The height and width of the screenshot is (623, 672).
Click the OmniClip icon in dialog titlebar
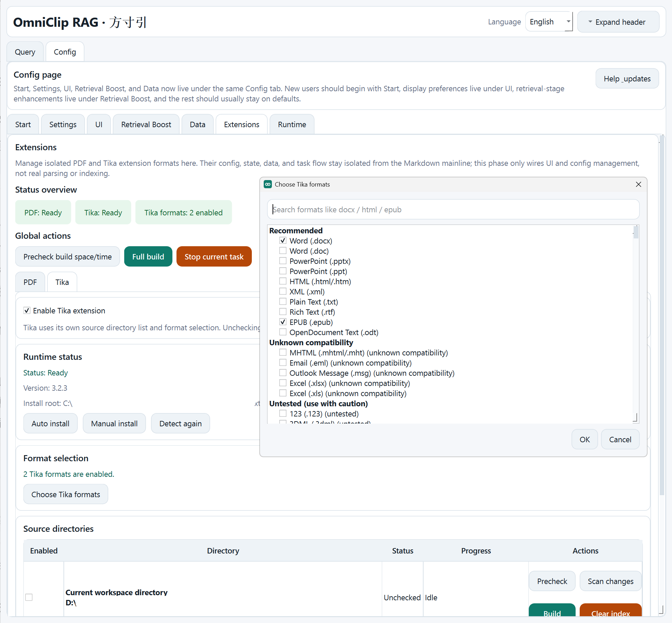268,184
